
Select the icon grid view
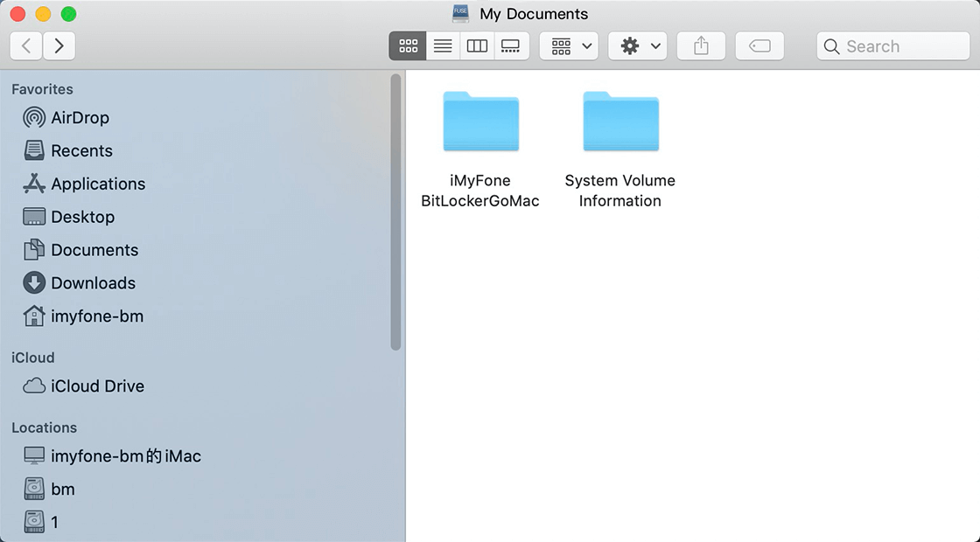click(408, 45)
